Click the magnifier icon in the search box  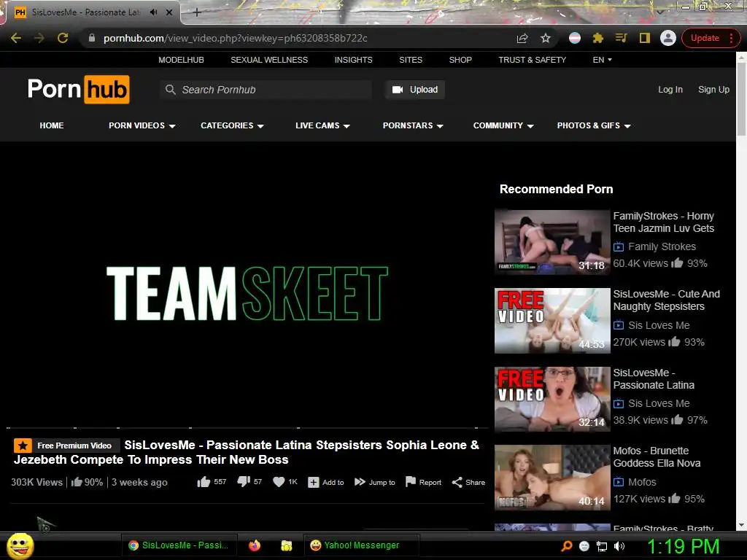(x=171, y=90)
